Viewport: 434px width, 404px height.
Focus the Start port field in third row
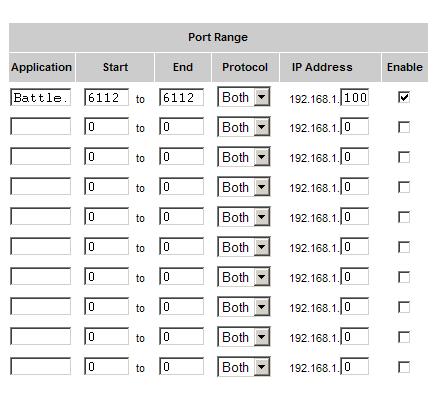(106, 156)
